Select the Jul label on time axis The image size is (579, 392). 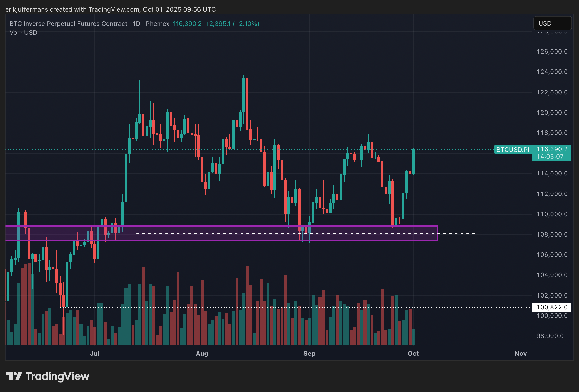pyautogui.click(x=94, y=353)
